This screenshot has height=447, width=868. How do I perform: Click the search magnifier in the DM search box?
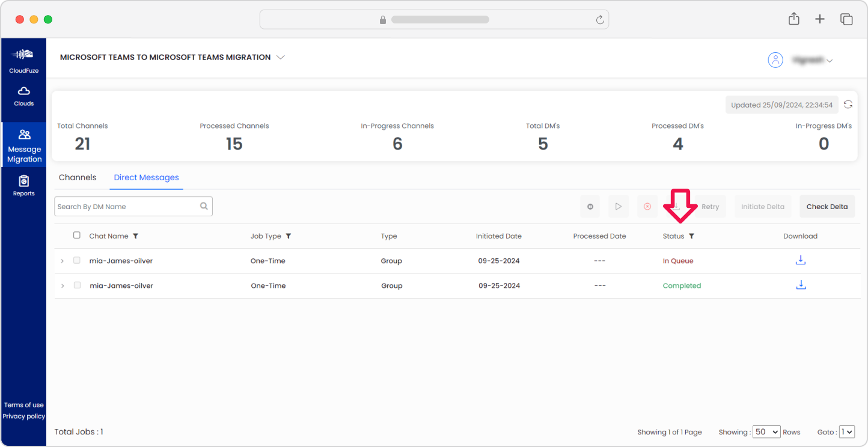[204, 206]
